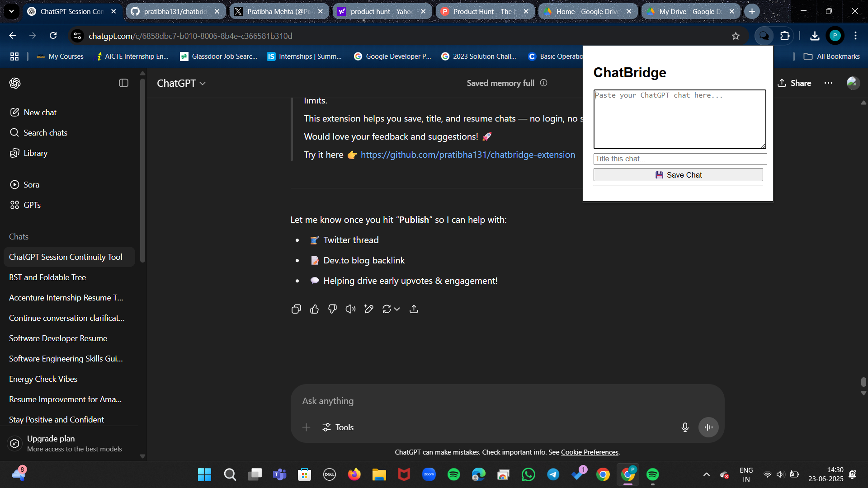Screen dimensions: 868x488
Task: Edit response in canvas icon
Action: 368,309
